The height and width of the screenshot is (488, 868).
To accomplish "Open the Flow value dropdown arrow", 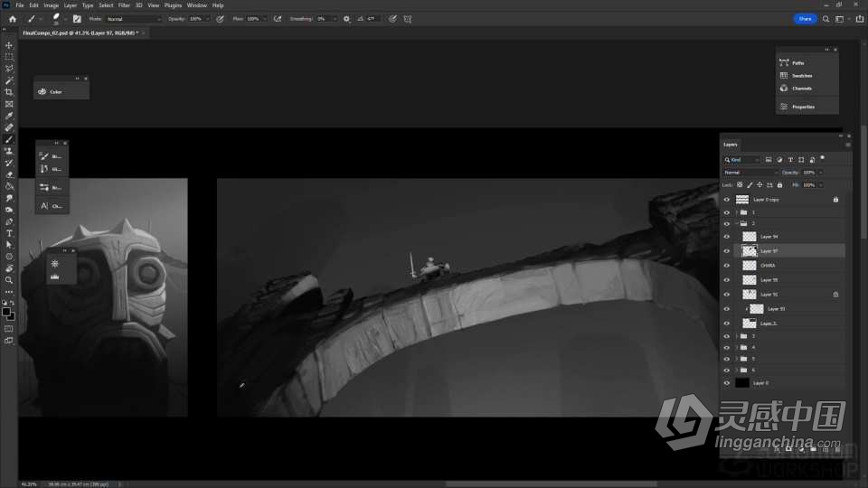I will (265, 19).
